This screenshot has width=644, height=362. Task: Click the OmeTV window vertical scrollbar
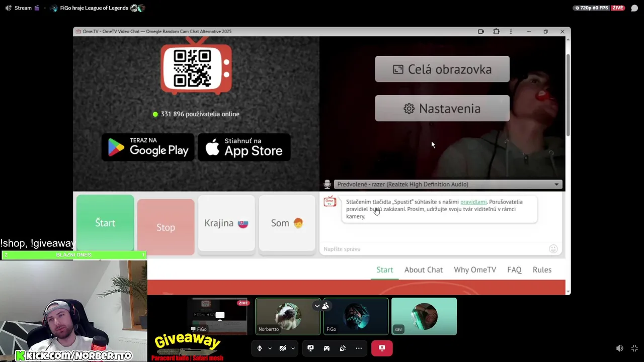pyautogui.click(x=568, y=94)
